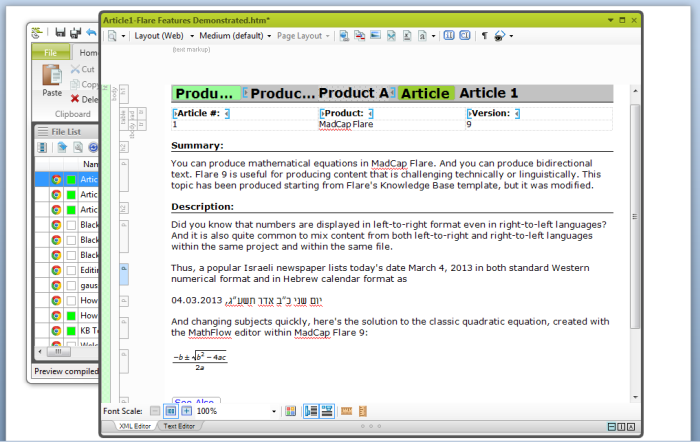Toggle the block tag bar button at bottom

pos(311,411)
